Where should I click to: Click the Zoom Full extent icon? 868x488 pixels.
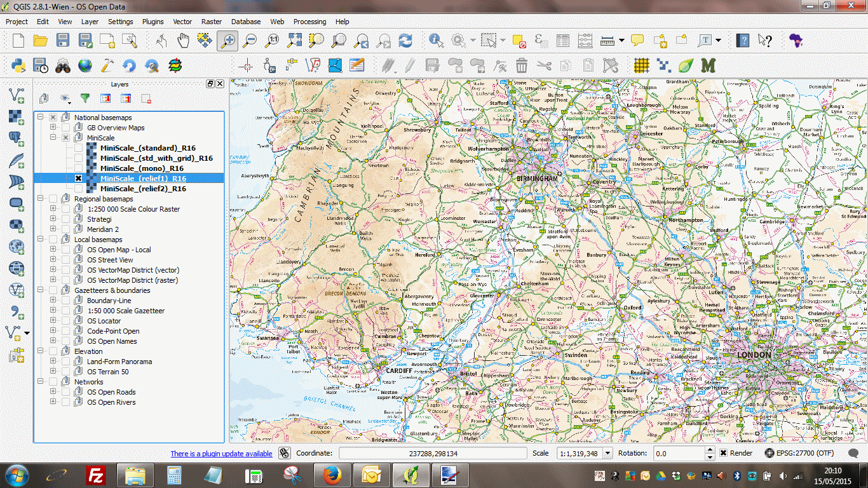pos(294,41)
